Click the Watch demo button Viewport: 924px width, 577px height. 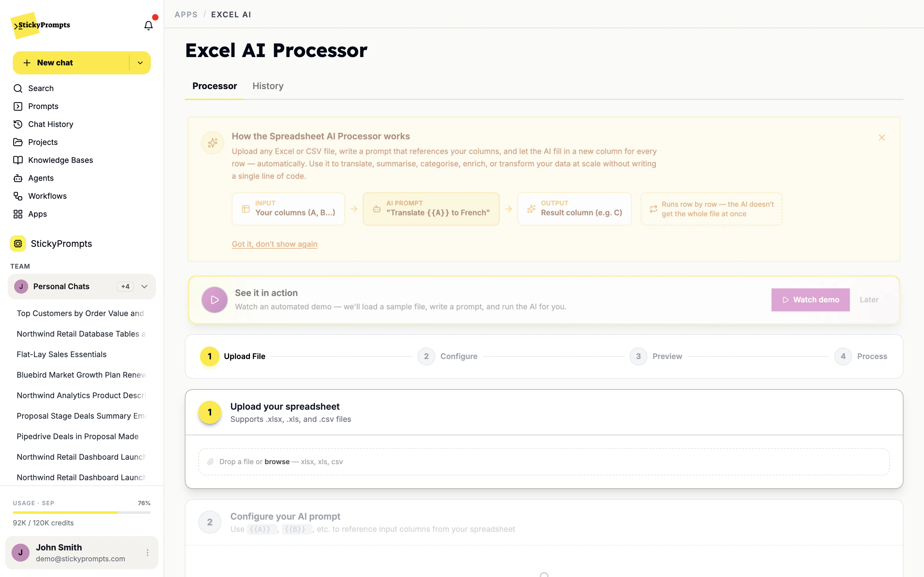[x=810, y=300]
